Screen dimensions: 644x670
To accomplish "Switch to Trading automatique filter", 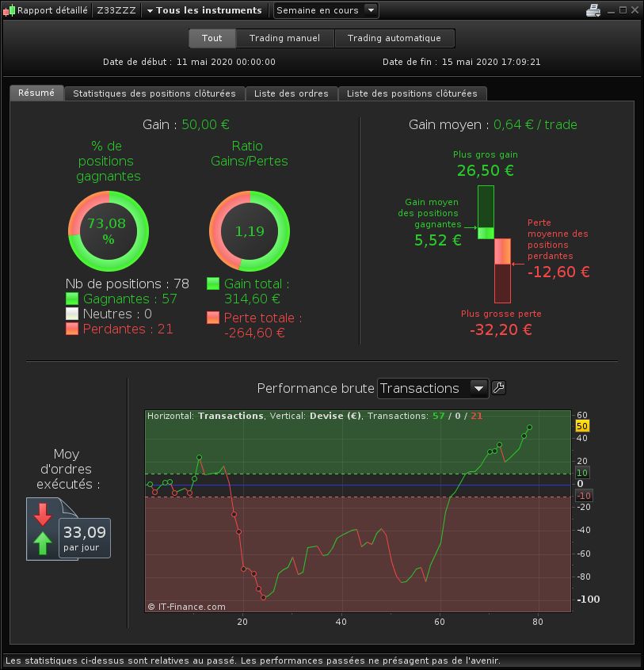I will [x=394, y=38].
